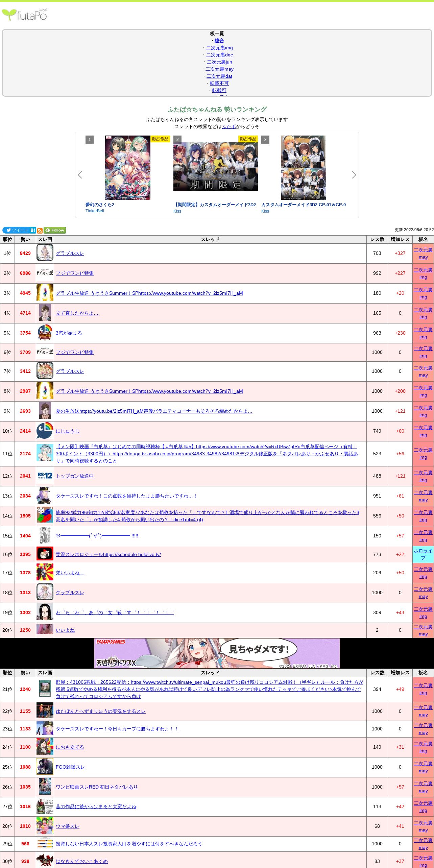Open thumbnail of rank 16位 hololive thread

pyautogui.click(x=45, y=554)
